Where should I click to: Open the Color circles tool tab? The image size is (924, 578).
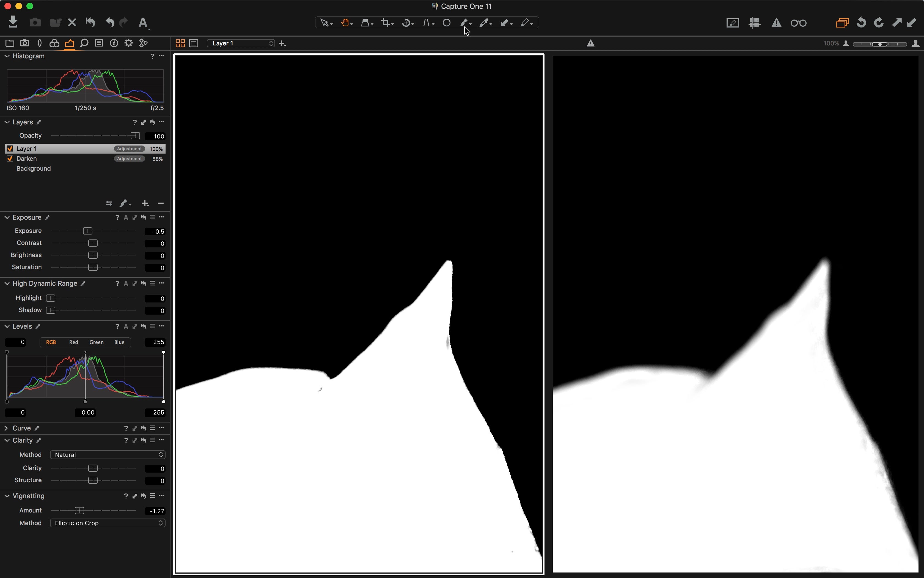pyautogui.click(x=54, y=43)
